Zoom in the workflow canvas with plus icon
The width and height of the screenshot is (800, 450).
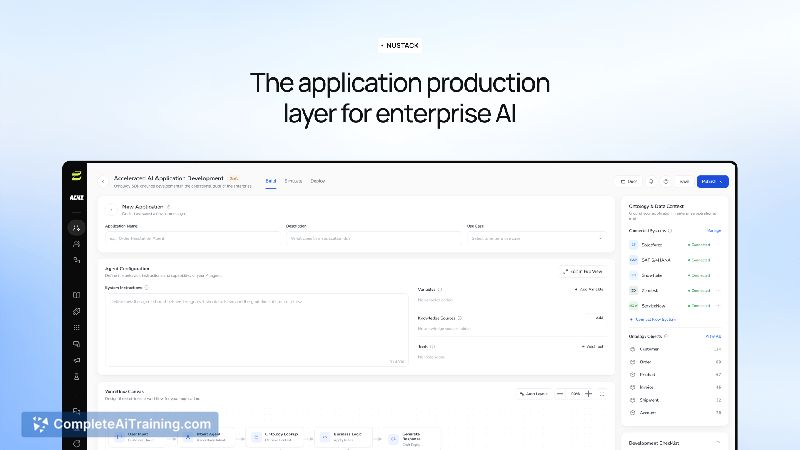[588, 394]
